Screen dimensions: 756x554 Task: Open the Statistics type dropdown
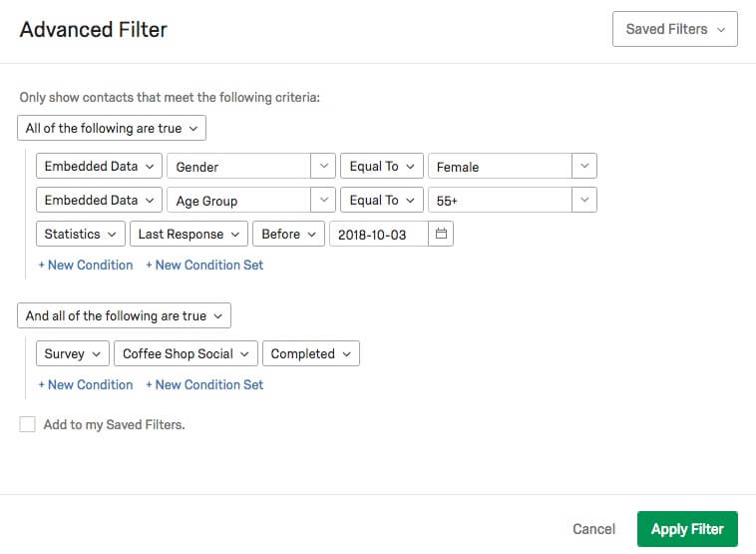[x=81, y=234]
